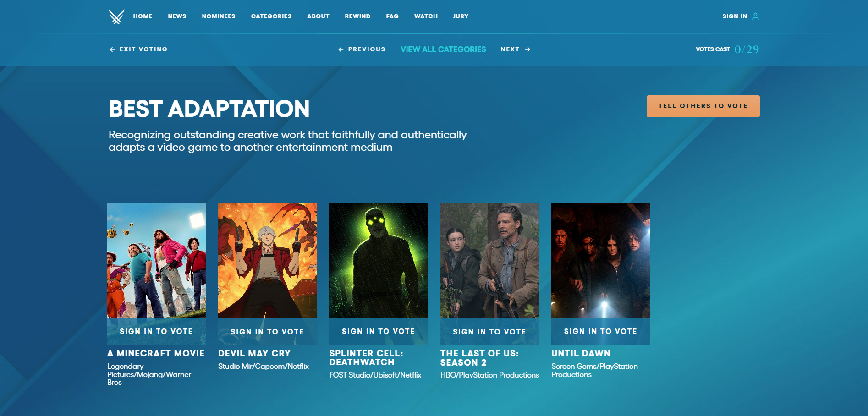
Task: Click The Game Awards logo icon
Action: point(116,16)
